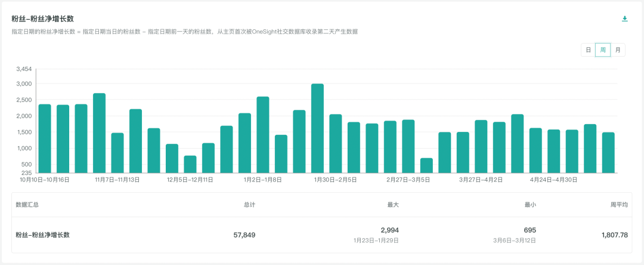Select the last bar on the right
This screenshot has height=265, width=644.
tap(608, 152)
